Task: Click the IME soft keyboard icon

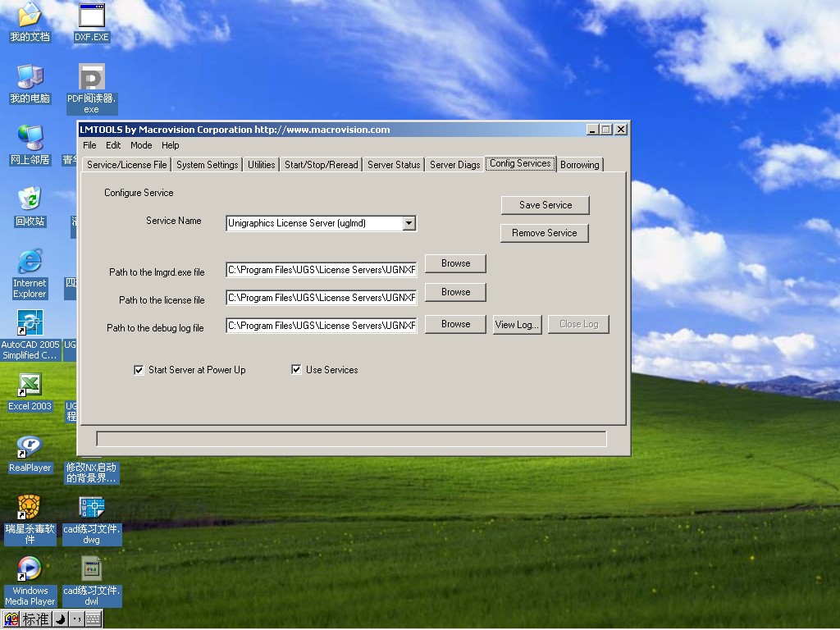Action: pos(94,620)
